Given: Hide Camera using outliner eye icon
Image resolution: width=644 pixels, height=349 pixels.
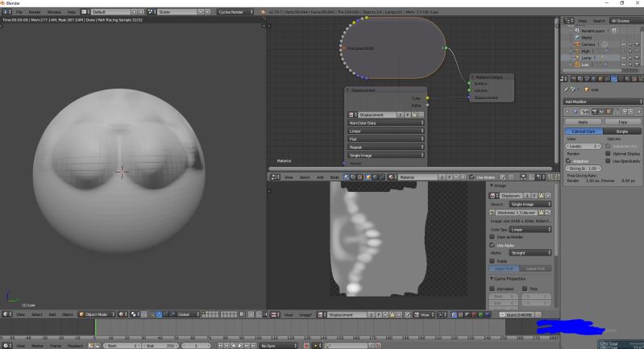Looking at the screenshot, I should pos(624,44).
